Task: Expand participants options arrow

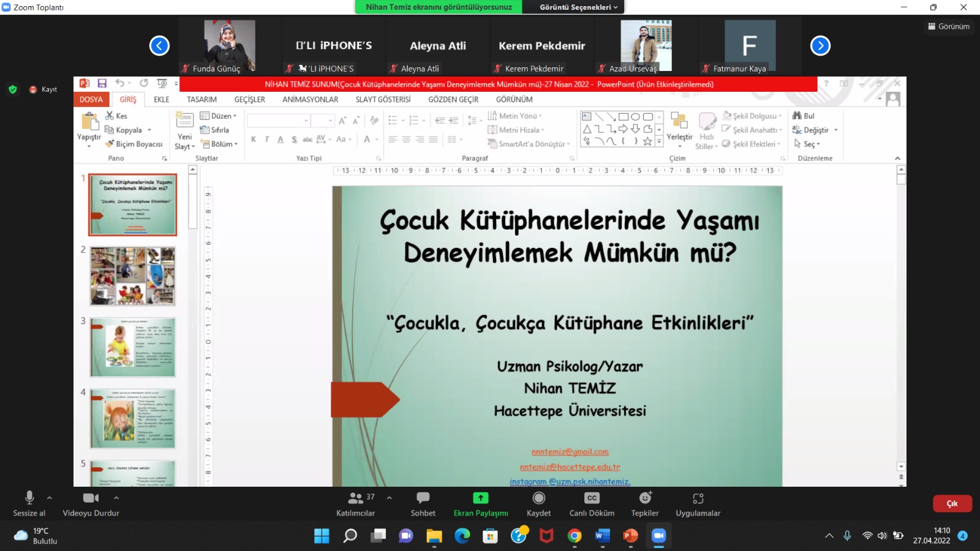Action: click(x=390, y=498)
